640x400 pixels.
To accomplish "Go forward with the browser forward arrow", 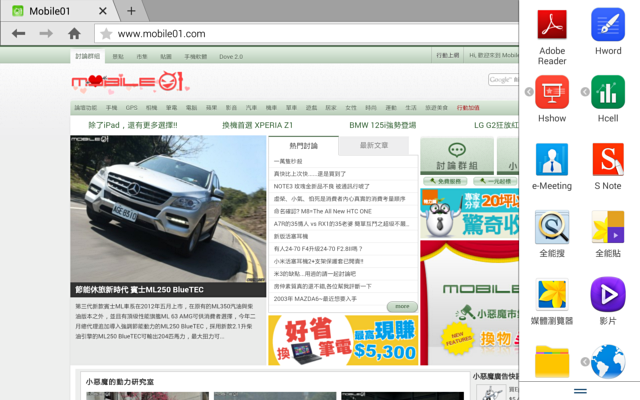I will 46,33.
